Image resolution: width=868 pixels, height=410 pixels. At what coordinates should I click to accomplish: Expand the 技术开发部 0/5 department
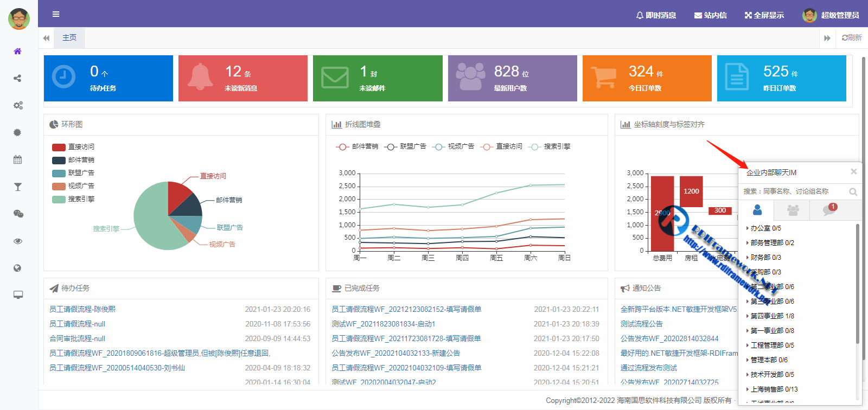(x=770, y=375)
